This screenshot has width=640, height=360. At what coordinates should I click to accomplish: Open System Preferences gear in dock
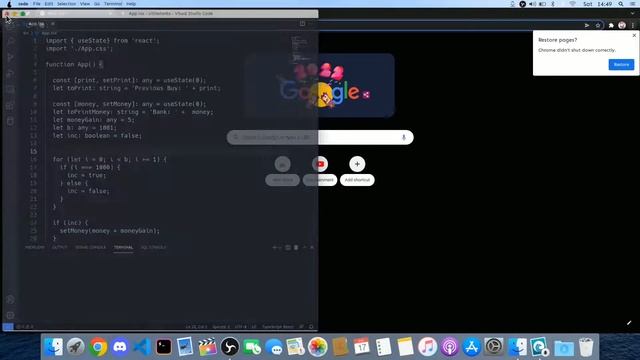pos(493,347)
